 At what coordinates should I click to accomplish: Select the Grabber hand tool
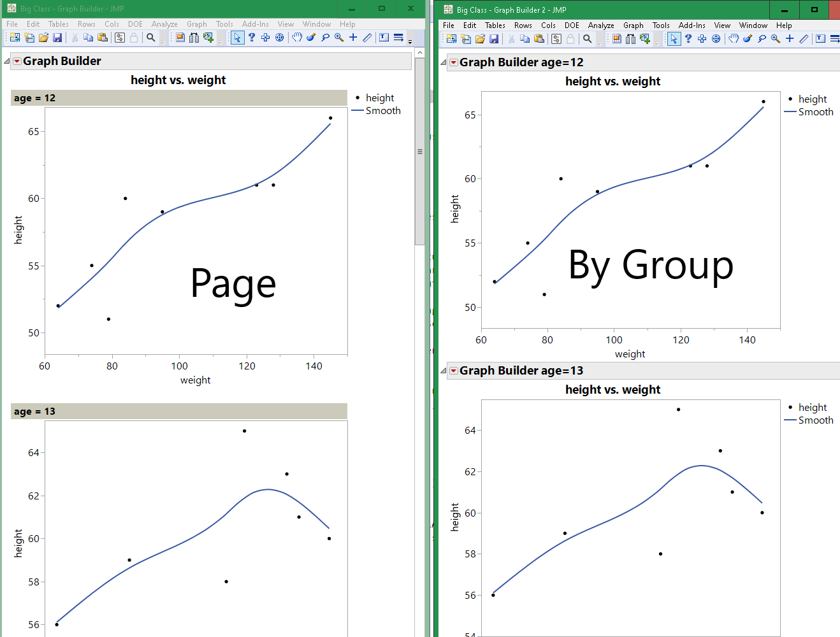pos(297,37)
